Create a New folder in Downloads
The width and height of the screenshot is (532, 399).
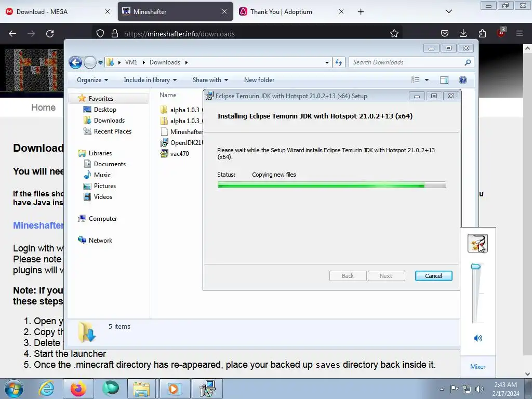coord(259,80)
